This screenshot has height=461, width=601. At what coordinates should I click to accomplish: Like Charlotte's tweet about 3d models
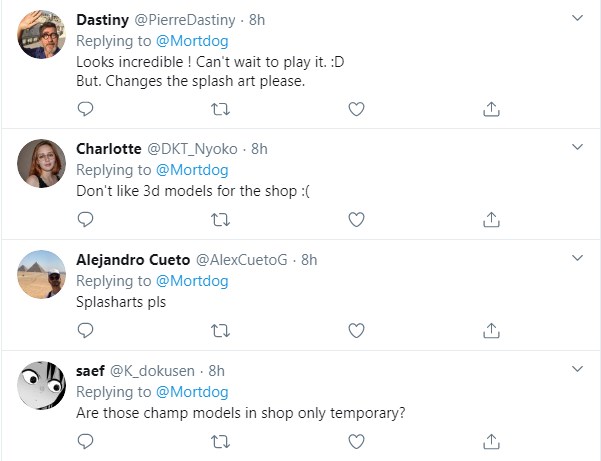tap(356, 220)
